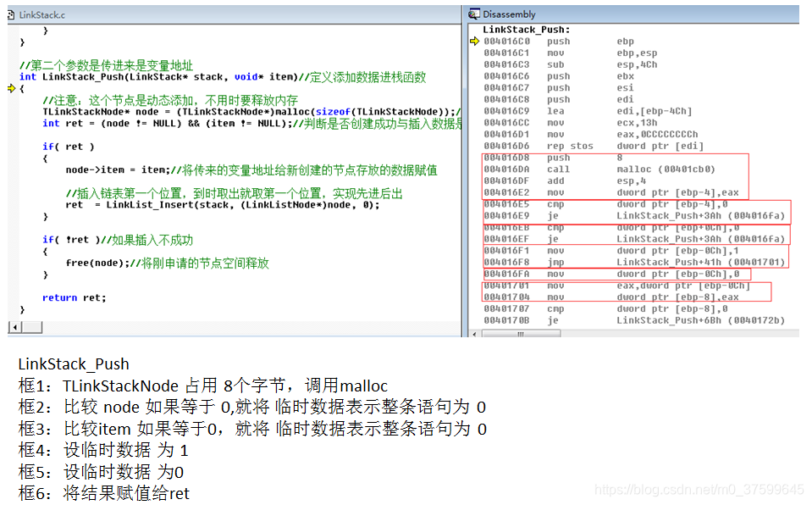
Task: Click the 框3 explanation line about item
Action: pos(252,429)
